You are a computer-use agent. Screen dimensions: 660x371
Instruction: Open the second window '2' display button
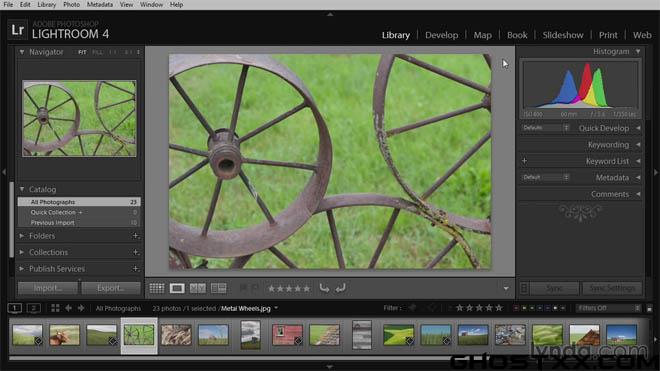pos(34,308)
